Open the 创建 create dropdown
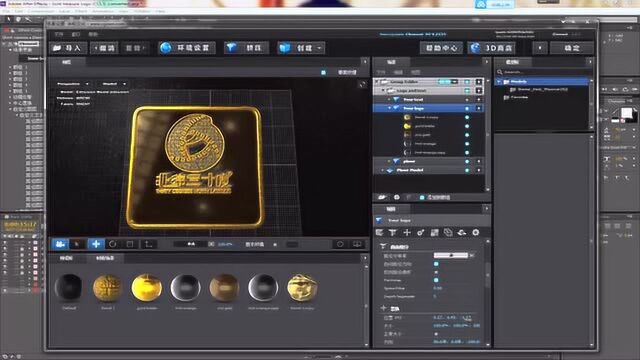 (x=301, y=48)
